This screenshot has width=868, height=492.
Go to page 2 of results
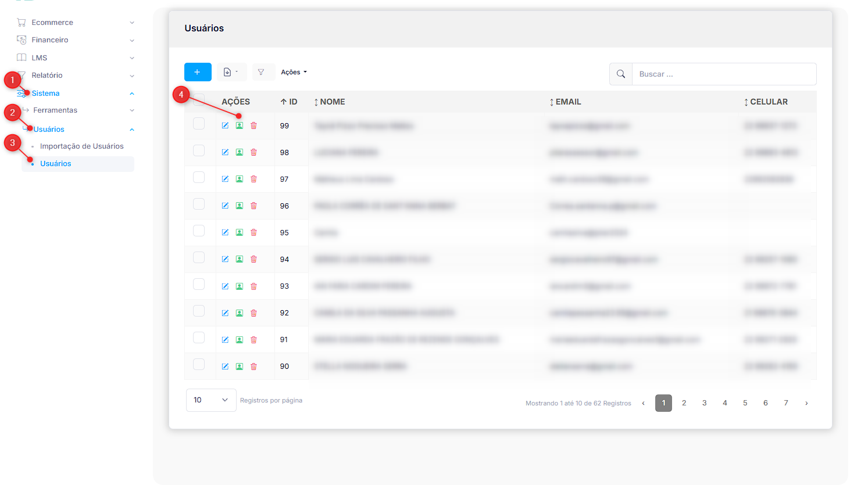pos(684,403)
